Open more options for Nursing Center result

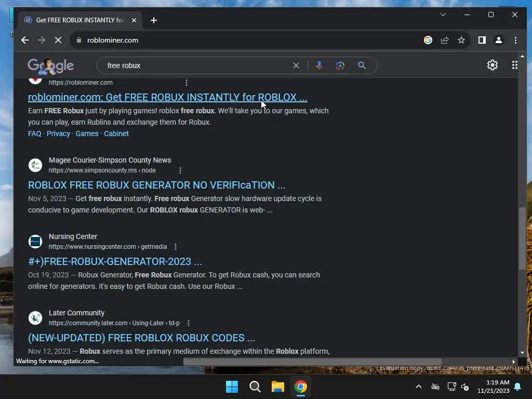176,247
